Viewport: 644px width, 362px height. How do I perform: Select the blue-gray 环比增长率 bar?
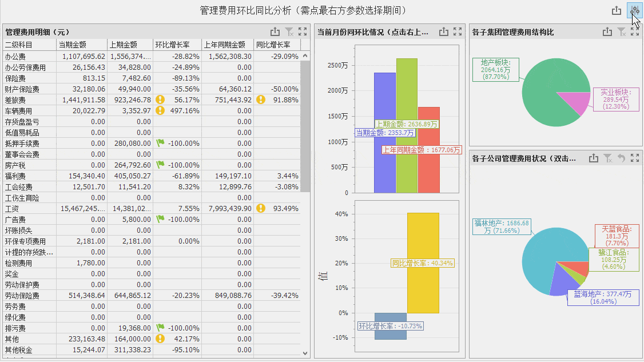(391, 326)
